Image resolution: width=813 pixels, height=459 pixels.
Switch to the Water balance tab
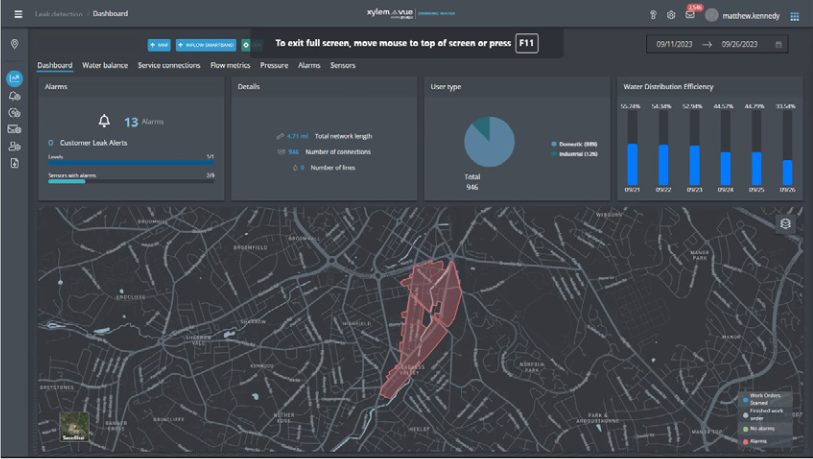coord(105,65)
